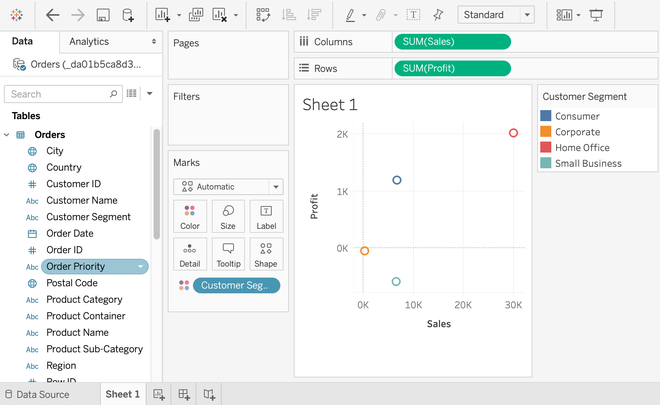The image size is (660, 405).
Task: Click the swap rows and columns icon
Action: 263,15
